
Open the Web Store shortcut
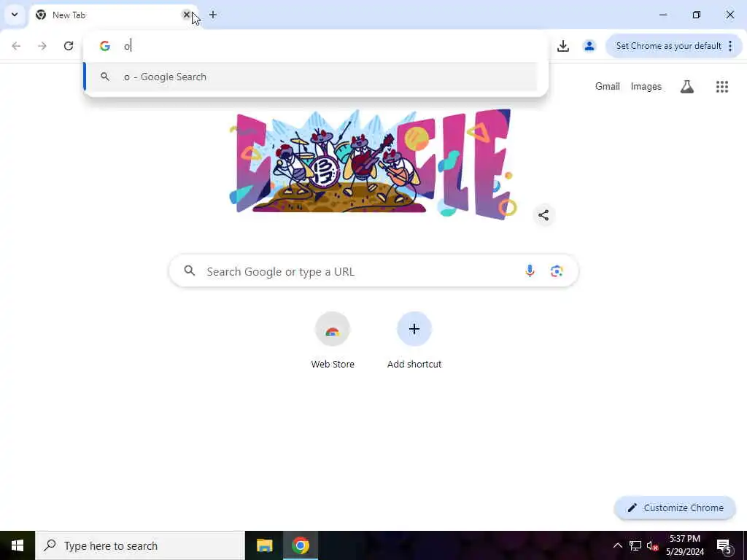point(333,340)
